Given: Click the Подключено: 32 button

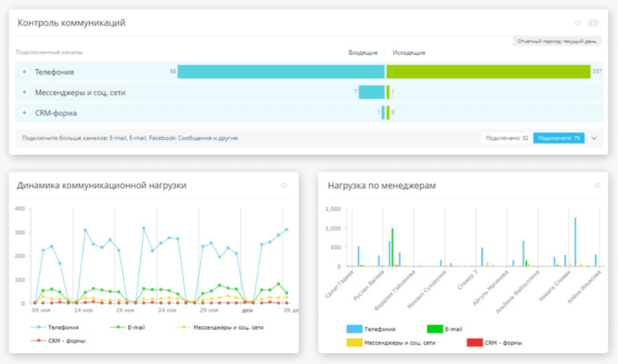Looking at the screenshot, I should click(x=506, y=138).
